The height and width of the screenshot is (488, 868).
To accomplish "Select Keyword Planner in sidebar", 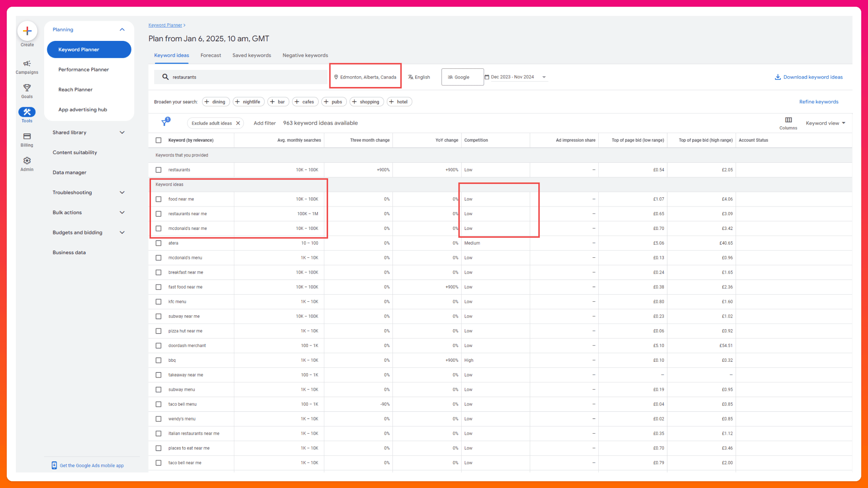I will (x=89, y=50).
